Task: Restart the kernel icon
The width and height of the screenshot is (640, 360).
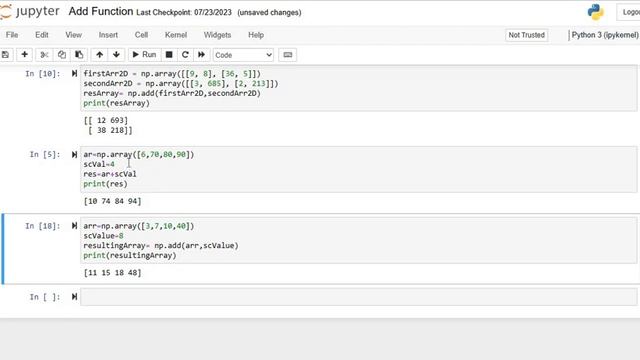Action: 185,55
